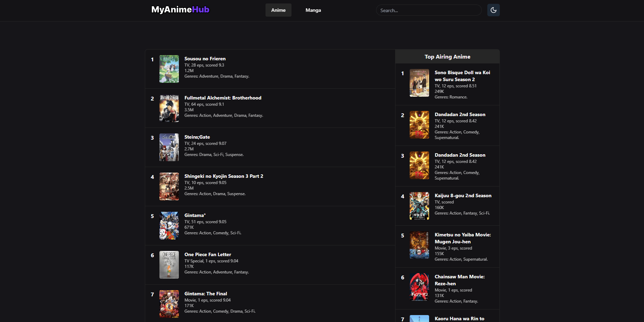Viewport: 644px width, 322px height.
Task: Open the MyAnimeHub home logo
Action: click(180, 10)
